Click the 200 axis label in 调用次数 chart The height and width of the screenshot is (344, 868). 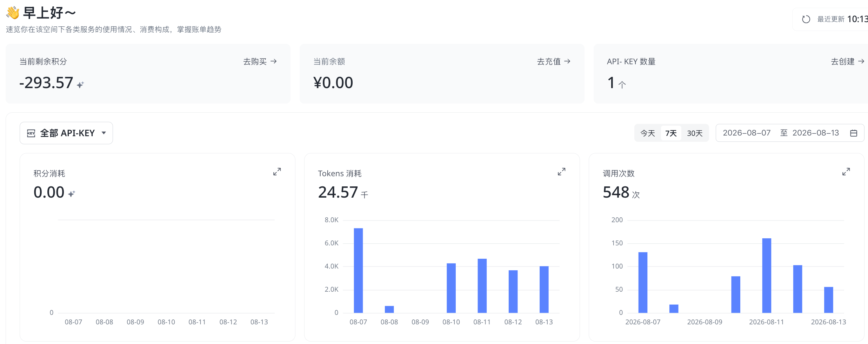coord(617,220)
